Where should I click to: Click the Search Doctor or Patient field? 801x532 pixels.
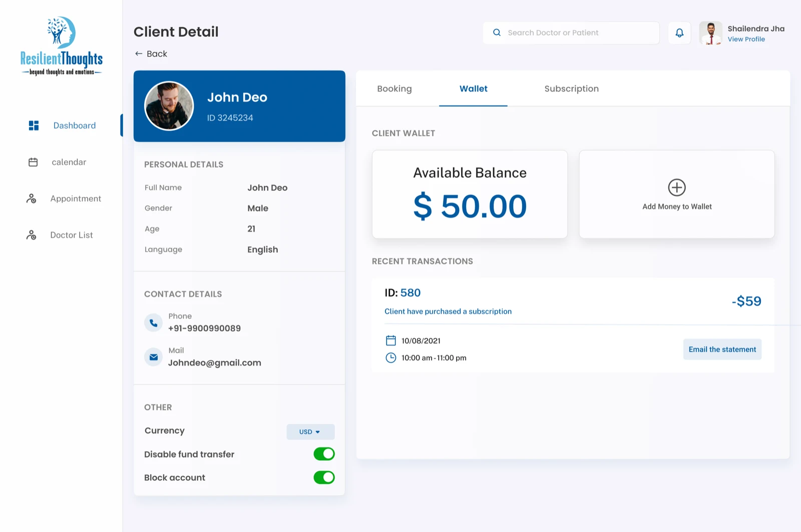(x=571, y=33)
